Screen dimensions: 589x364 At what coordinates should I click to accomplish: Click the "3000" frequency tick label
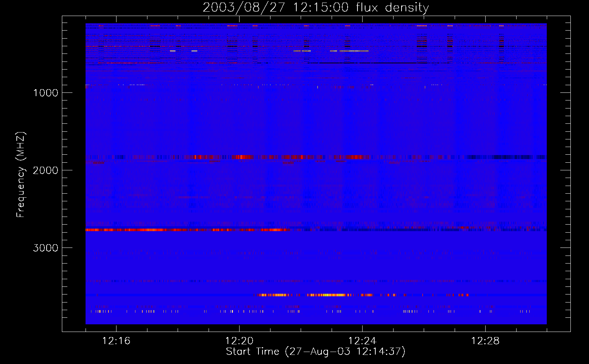(x=46, y=248)
